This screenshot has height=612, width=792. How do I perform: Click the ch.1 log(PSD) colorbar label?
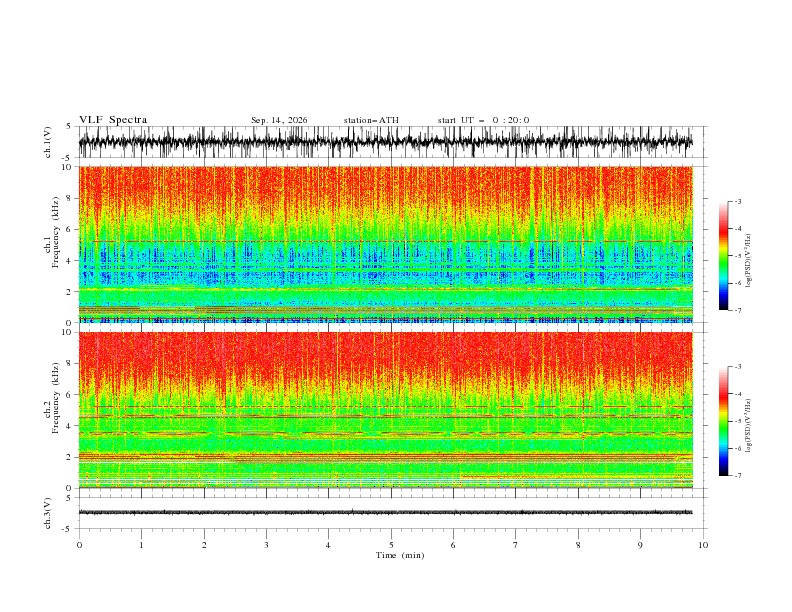[x=748, y=261]
